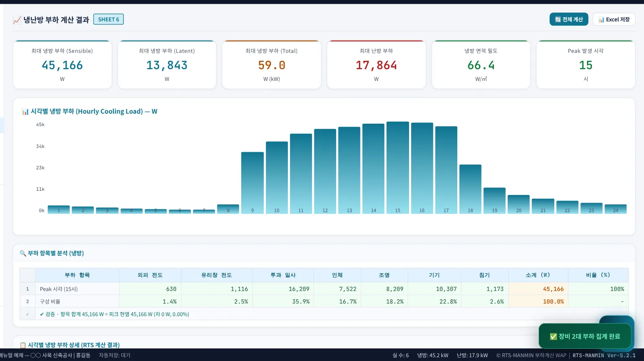Select the 최대 냉방 부하 (Total) 59.0 card
Viewport: 644px width, 361px height.
[x=271, y=65]
